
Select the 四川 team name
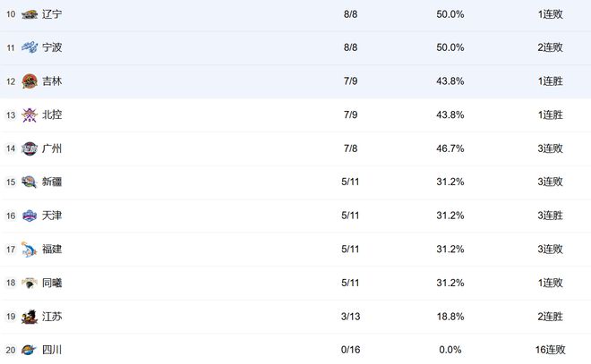point(52,350)
